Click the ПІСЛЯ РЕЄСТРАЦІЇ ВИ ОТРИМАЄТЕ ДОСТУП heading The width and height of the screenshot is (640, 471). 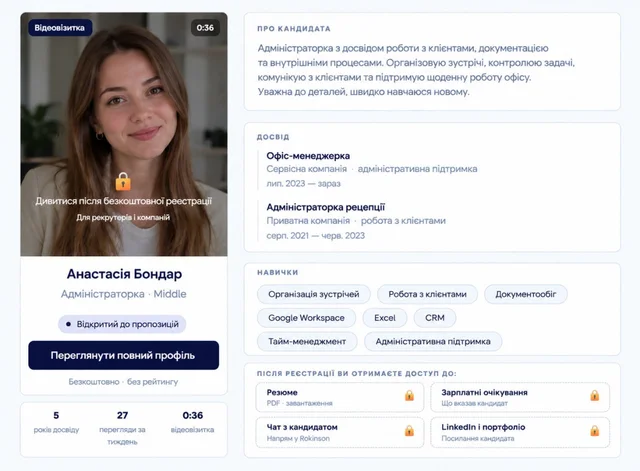coord(357,373)
